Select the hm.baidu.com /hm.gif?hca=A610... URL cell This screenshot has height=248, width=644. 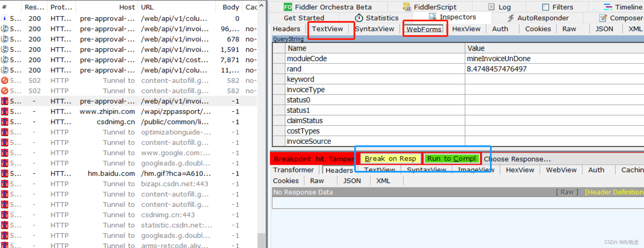click(176, 174)
